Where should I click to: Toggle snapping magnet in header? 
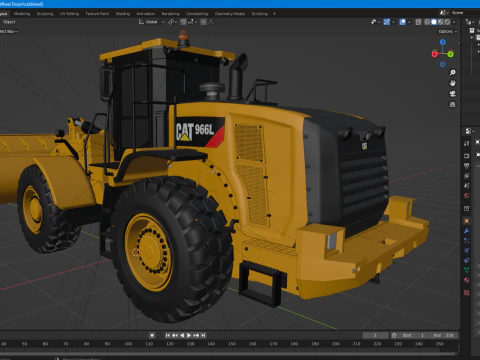pos(183,22)
